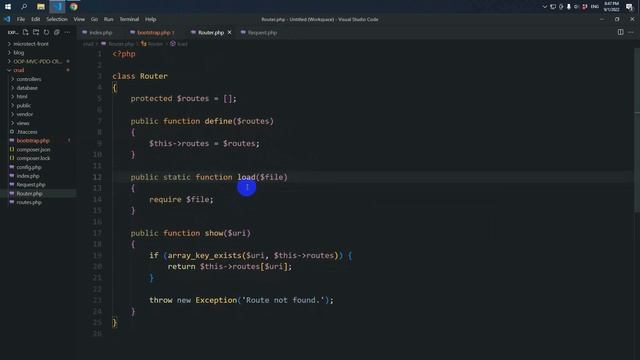The height and width of the screenshot is (360, 640).
Task: Expand the views folder
Action: pyautogui.click(x=23, y=123)
